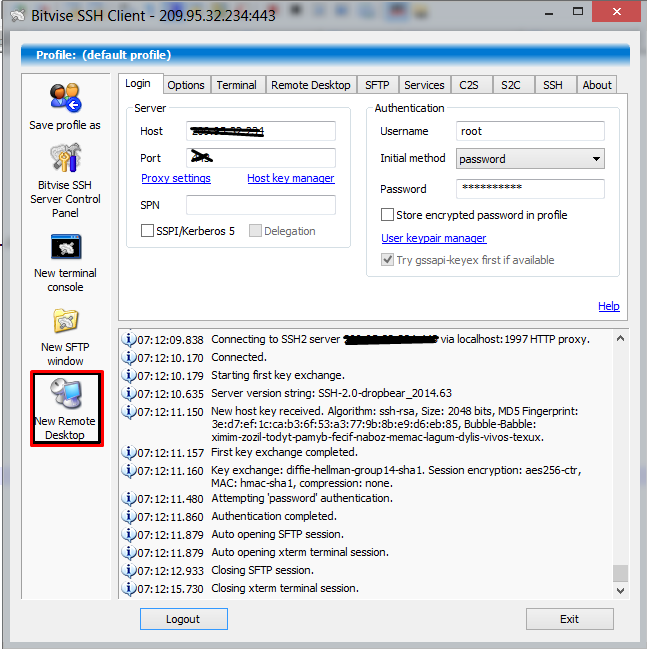Open User keypair manager link
Image resolution: width=647 pixels, height=649 pixels.
point(434,238)
